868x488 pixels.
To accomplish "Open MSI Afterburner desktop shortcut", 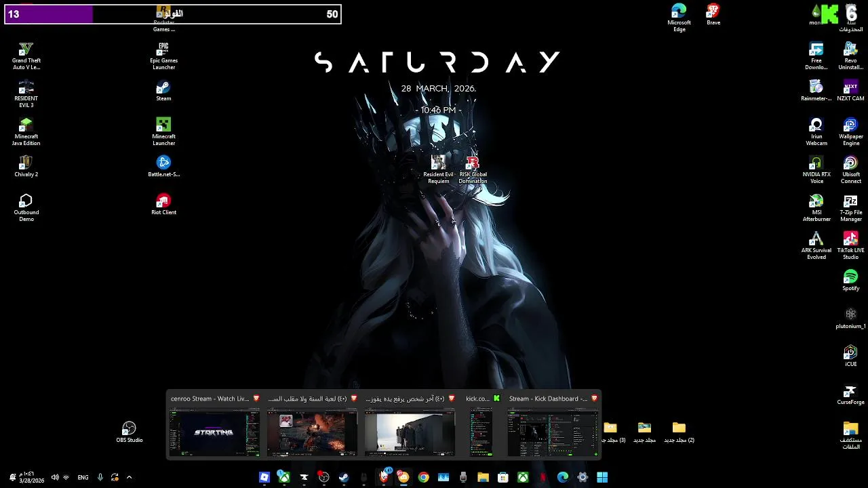I will click(x=816, y=208).
